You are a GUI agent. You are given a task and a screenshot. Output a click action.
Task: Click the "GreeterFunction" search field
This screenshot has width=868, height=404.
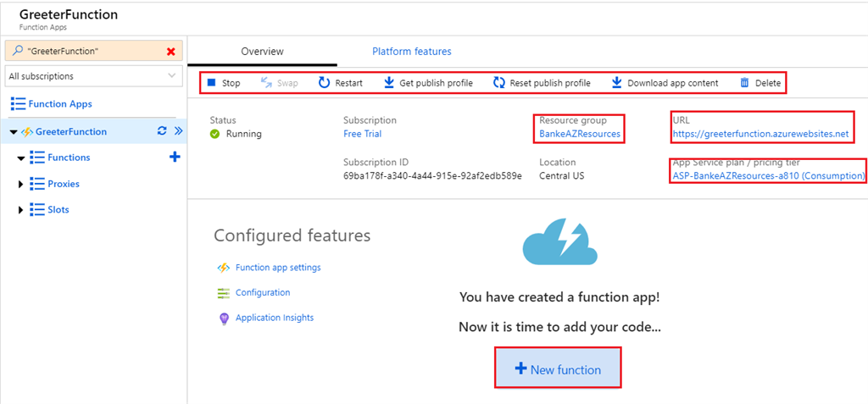(x=93, y=51)
